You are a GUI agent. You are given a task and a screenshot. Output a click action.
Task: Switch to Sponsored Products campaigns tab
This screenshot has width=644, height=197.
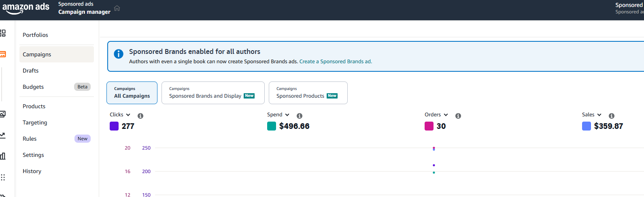308,93
